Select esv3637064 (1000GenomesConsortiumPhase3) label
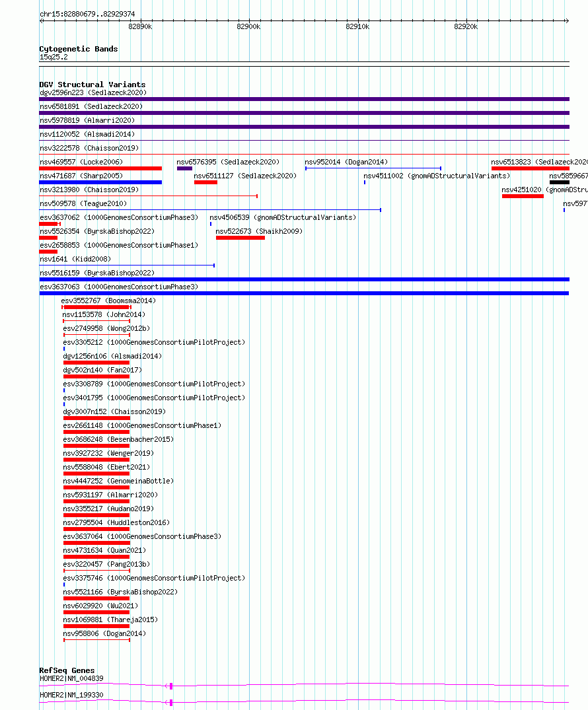Image resolution: width=588 pixels, height=710 pixels. (142, 537)
